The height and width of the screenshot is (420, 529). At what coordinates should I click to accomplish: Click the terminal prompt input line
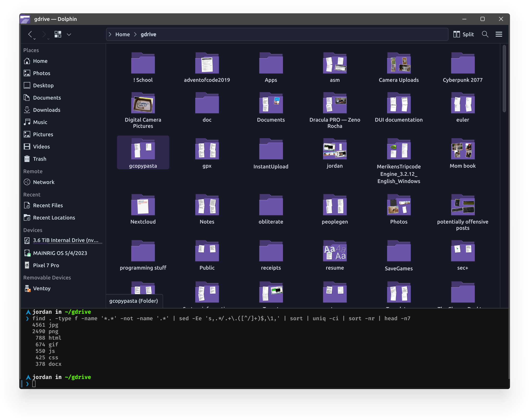264,384
